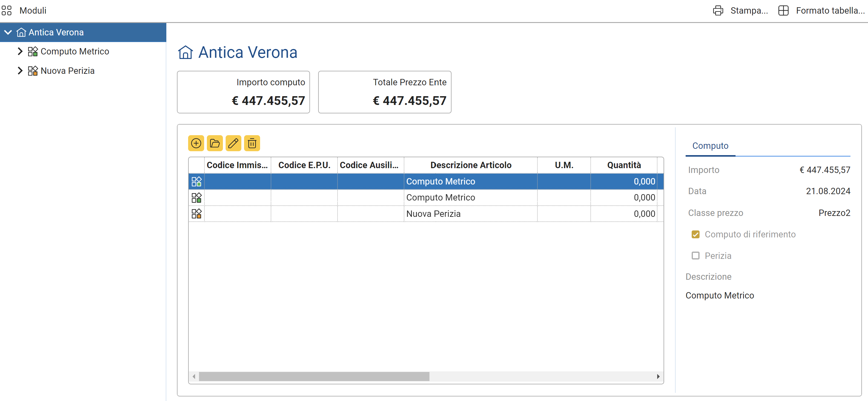The image size is (868, 401).
Task: Click the house icon beside Antica Verona title
Action: pyautogui.click(x=185, y=53)
